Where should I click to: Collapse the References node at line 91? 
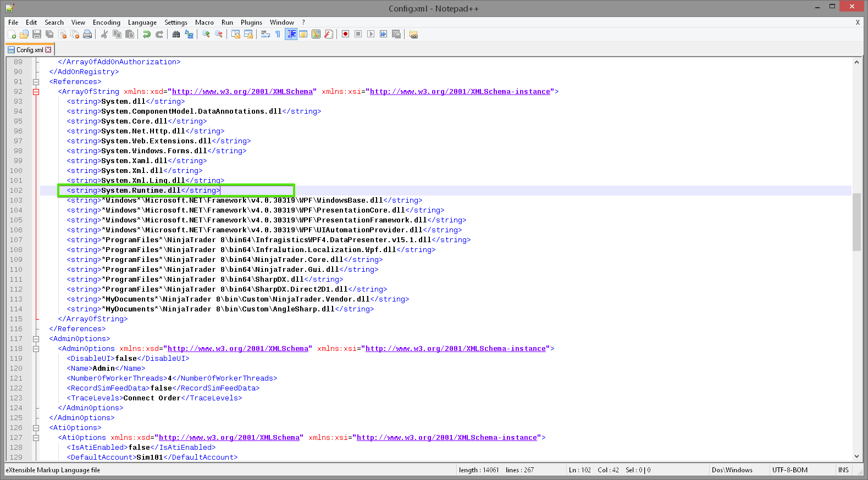point(36,82)
